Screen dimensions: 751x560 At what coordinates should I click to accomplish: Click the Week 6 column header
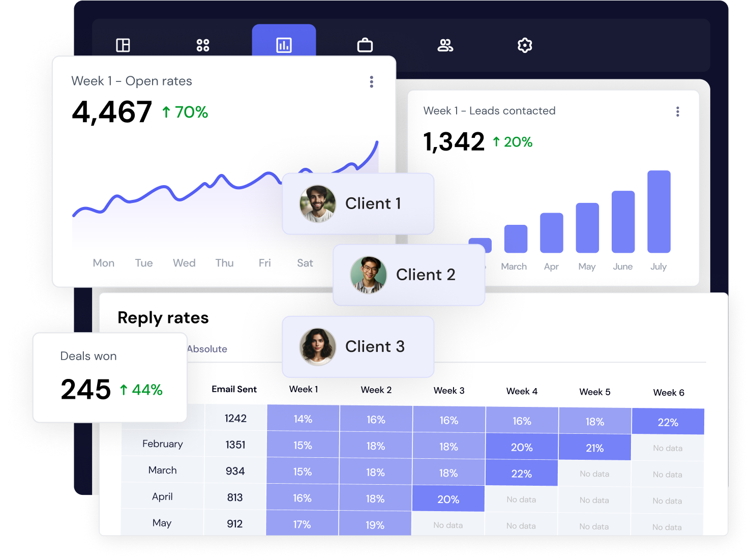(669, 393)
